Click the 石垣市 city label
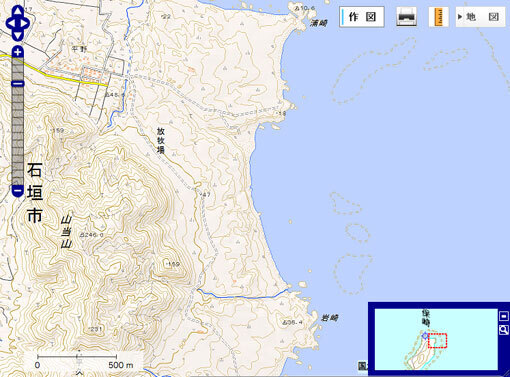This screenshot has height=377, width=510. (35, 193)
